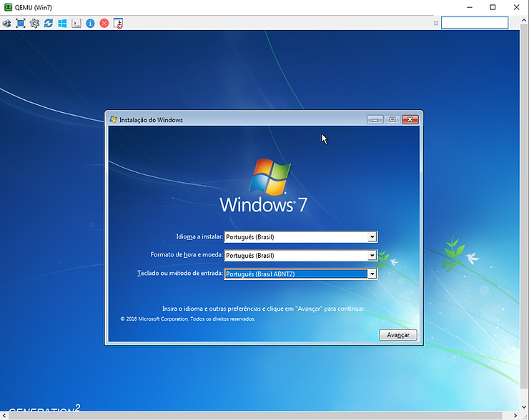Screen dimensions: 529x420
Task: Click the input field in QEMU toolbar
Action: point(475,23)
